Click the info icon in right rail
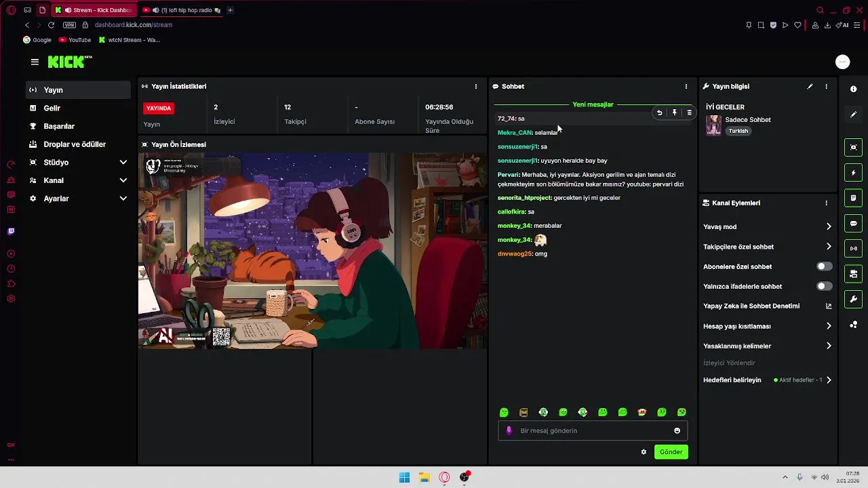The height and width of the screenshot is (488, 868). [x=854, y=89]
